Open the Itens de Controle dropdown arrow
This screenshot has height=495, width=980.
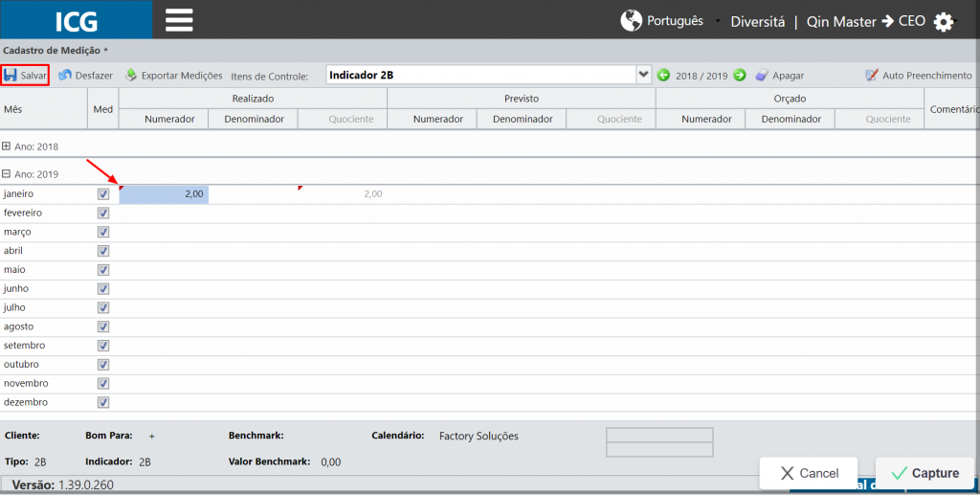643,75
